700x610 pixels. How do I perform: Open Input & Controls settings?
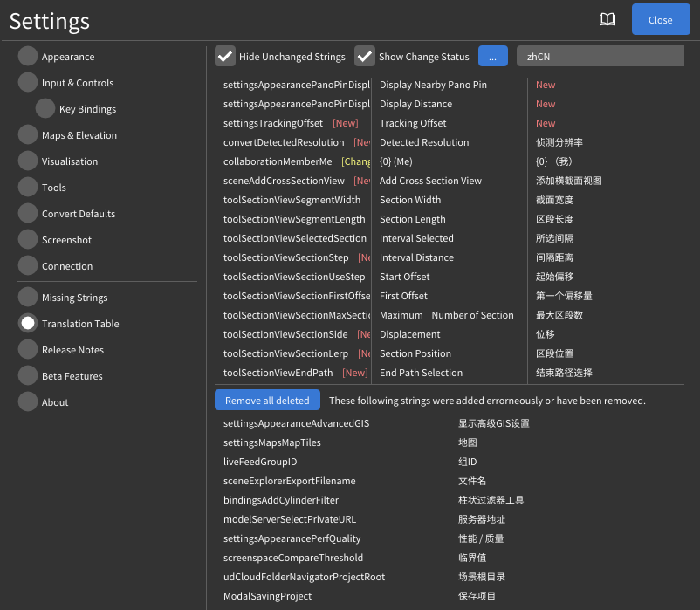(77, 83)
